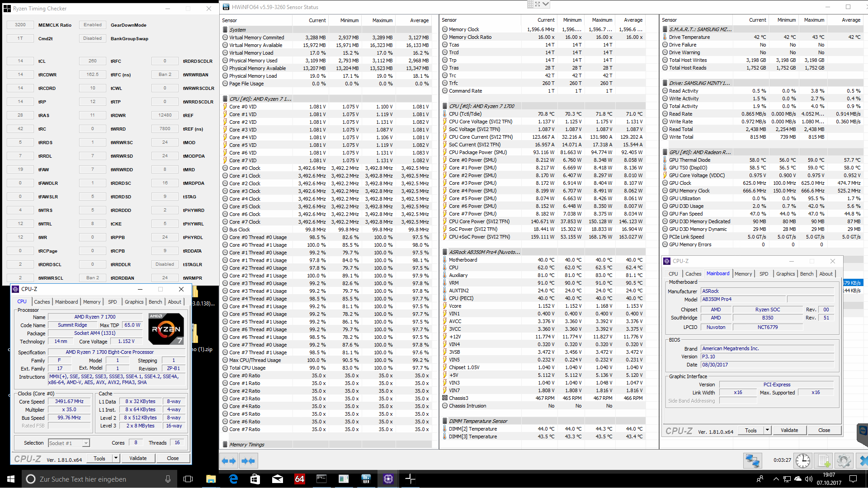The width and height of the screenshot is (868, 488).
Task: Switch to the Caches tab in left CPU-Z
Action: click(42, 302)
